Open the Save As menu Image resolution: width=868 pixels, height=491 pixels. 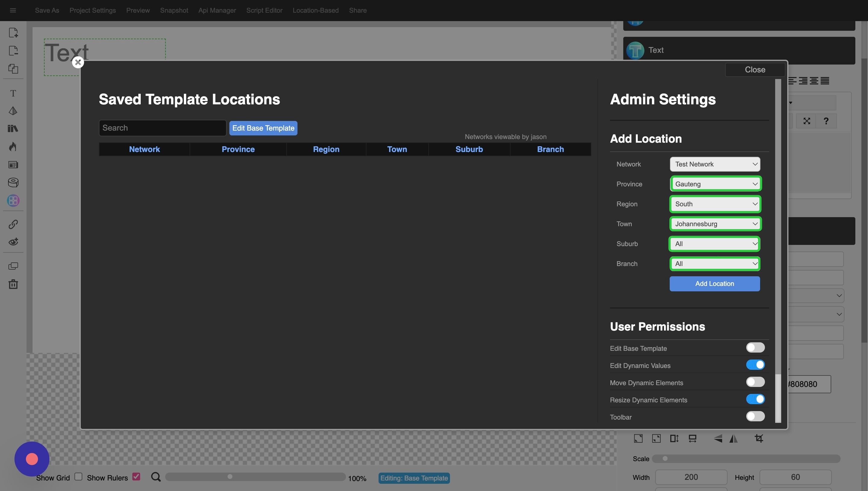(x=47, y=11)
